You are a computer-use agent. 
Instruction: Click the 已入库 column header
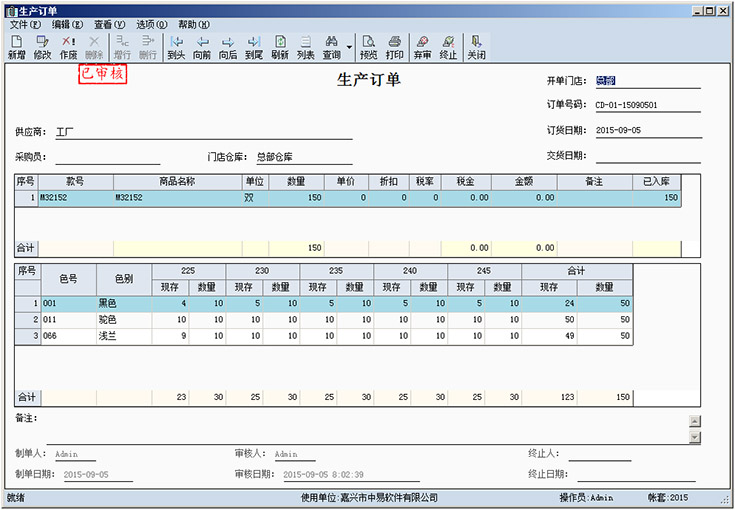point(657,182)
